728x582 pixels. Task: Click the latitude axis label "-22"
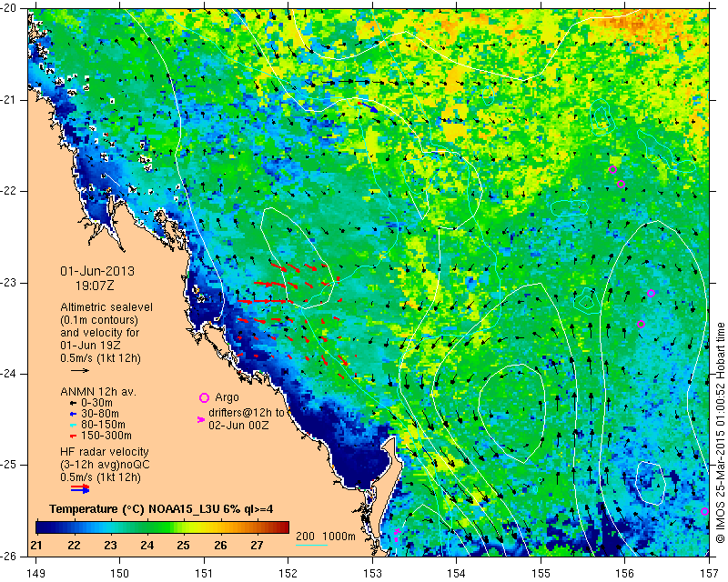tap(9, 191)
